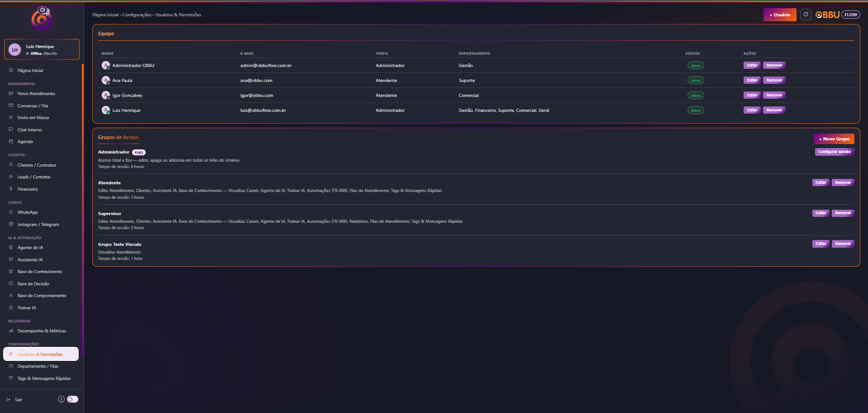
Task: Click the Chat Interno icon
Action: click(x=11, y=130)
